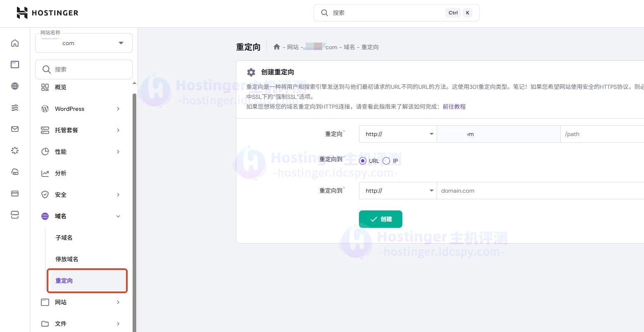Open the 子域名 submenu item
644x332 pixels.
[64, 238]
